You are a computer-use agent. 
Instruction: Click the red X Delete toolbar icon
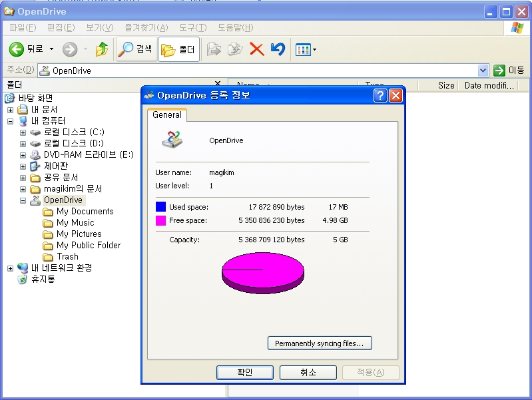tap(257, 49)
